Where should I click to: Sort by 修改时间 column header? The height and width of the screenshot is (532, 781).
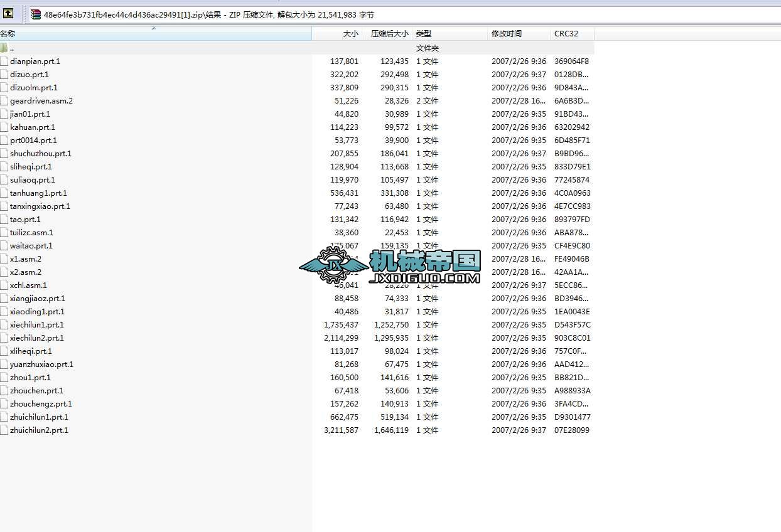click(519, 34)
